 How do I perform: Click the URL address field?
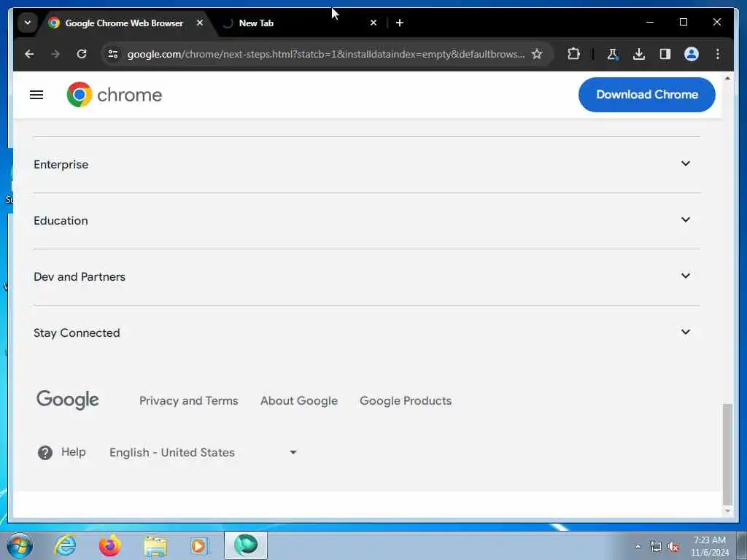326,54
